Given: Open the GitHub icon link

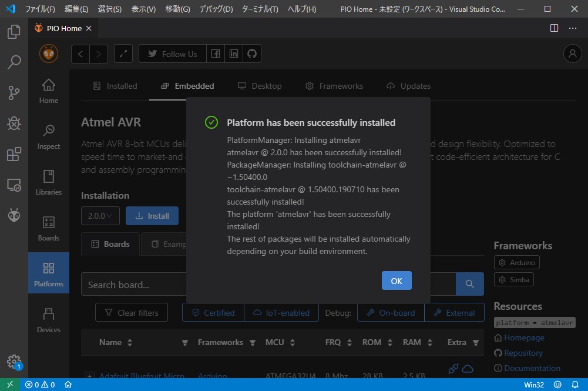Looking at the screenshot, I should point(251,54).
